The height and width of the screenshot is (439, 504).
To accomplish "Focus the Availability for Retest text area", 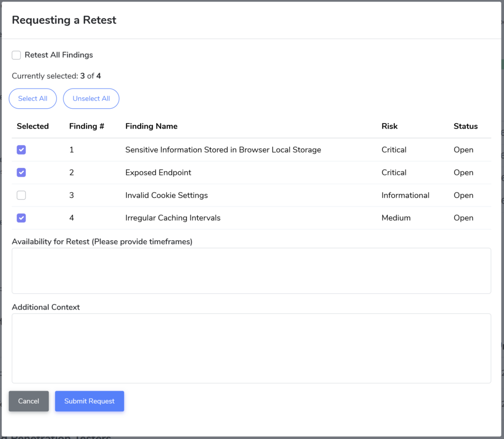I will [x=251, y=271].
